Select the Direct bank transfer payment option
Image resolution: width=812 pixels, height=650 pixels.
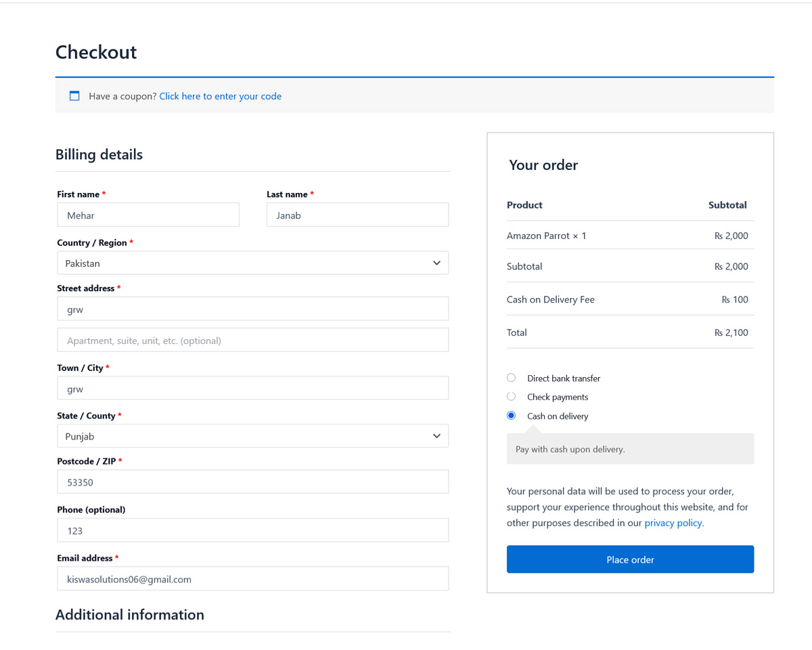511,378
